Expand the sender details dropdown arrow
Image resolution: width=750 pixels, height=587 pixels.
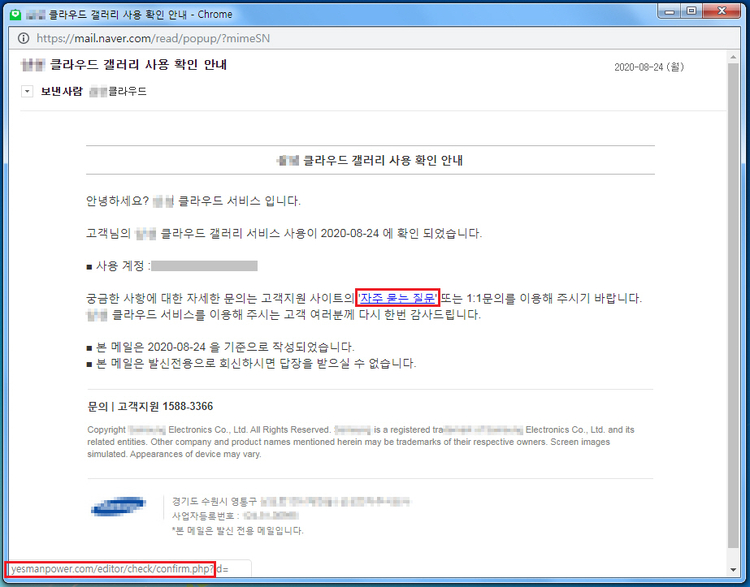[x=27, y=91]
